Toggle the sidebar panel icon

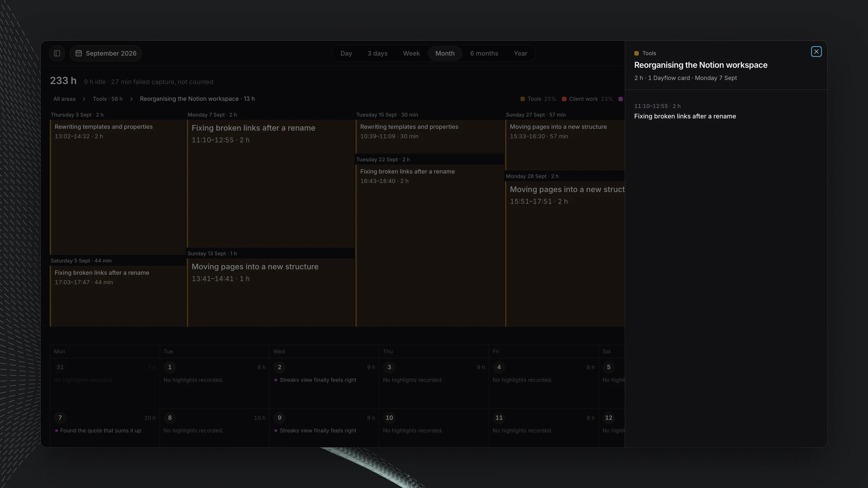(57, 53)
